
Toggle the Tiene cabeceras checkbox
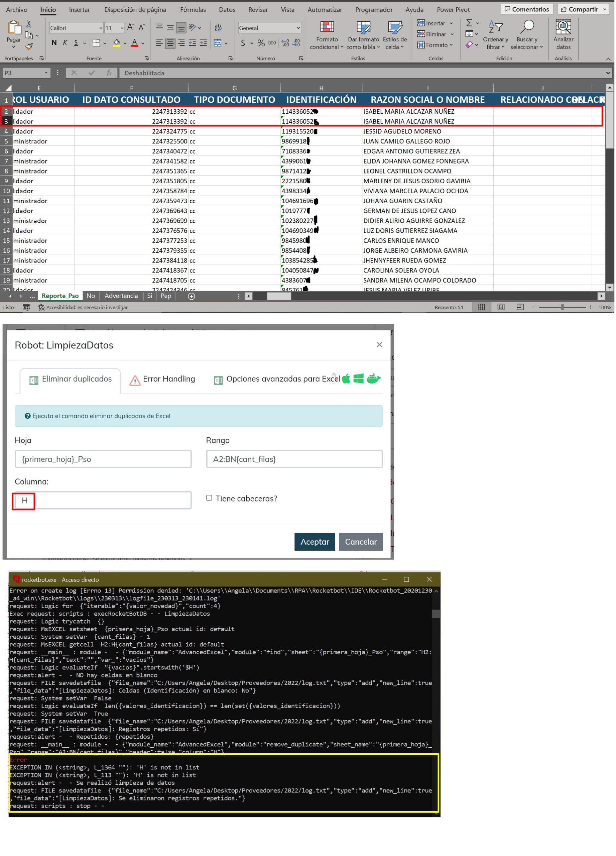point(209,498)
